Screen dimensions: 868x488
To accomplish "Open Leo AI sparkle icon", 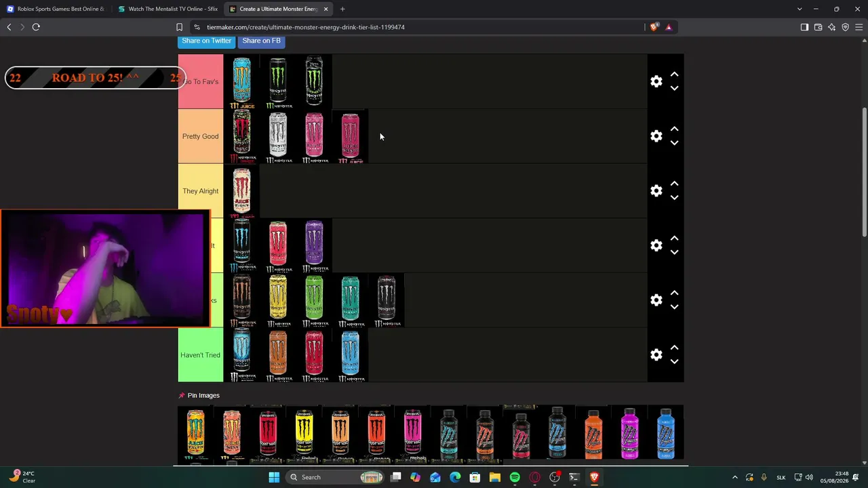I will click(831, 27).
